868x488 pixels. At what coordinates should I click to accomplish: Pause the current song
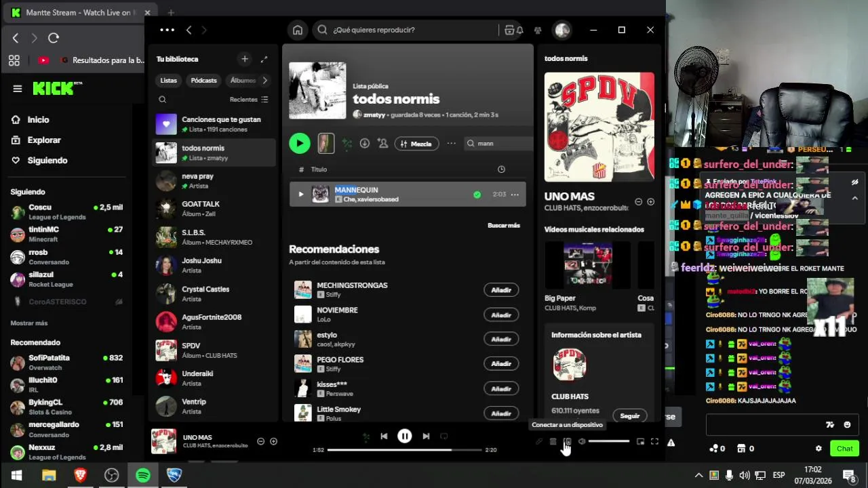point(404,436)
